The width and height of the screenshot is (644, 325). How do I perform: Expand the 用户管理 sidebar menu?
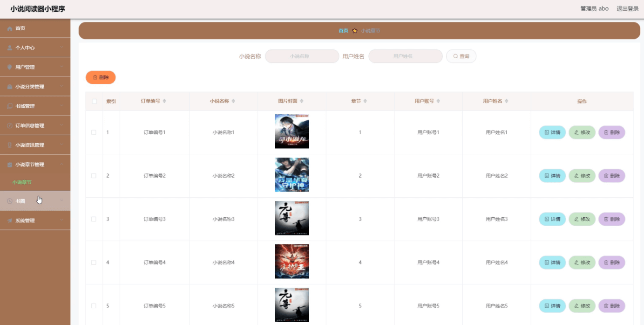coord(35,67)
